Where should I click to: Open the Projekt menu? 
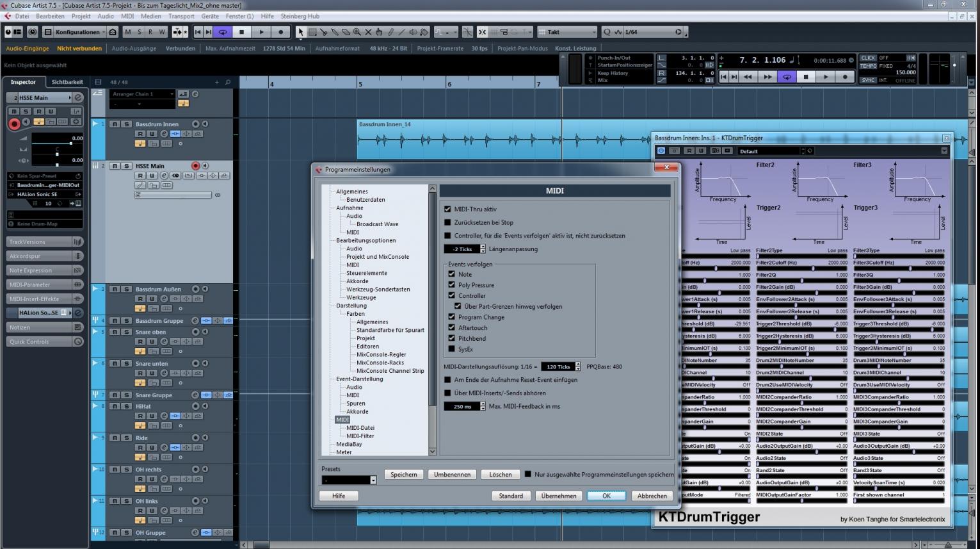coord(81,16)
